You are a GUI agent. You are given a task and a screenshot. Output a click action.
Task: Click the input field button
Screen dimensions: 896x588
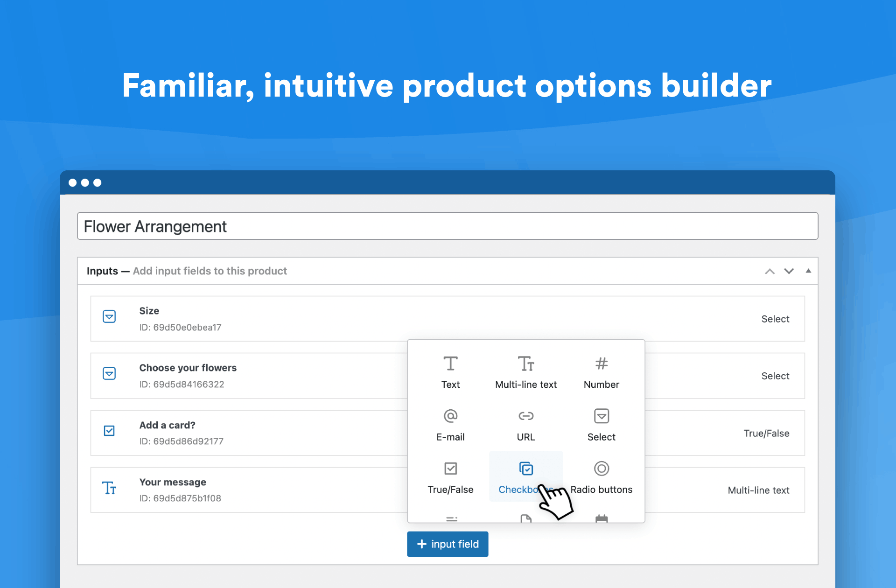click(x=447, y=544)
